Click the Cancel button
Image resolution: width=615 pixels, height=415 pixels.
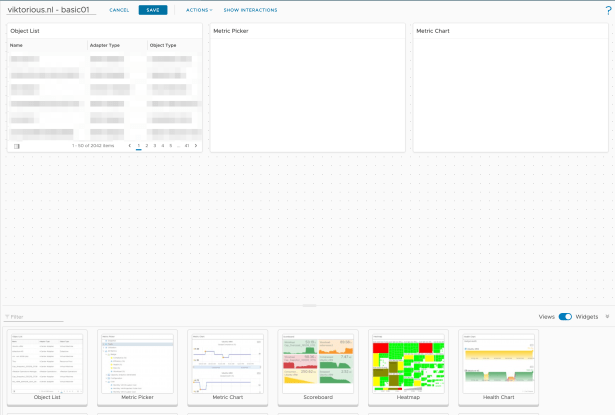point(119,10)
